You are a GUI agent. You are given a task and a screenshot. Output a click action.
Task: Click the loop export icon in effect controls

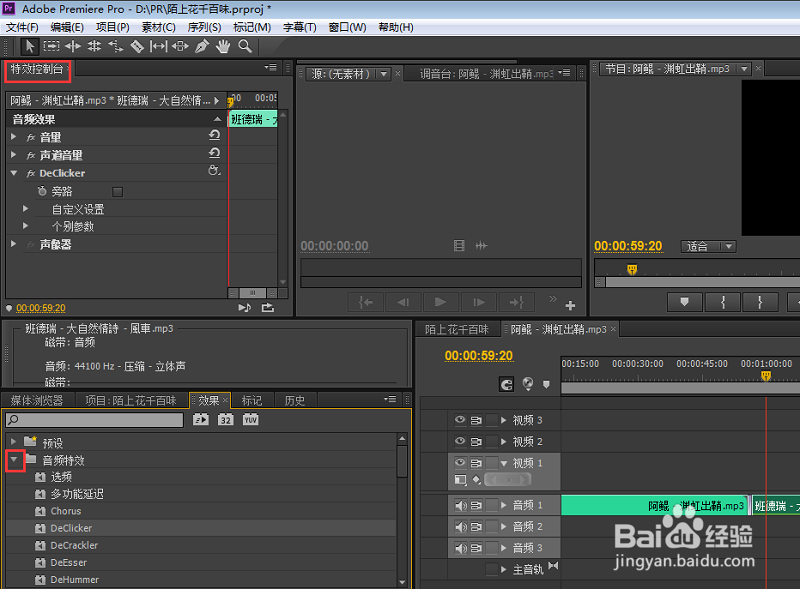[x=268, y=307]
